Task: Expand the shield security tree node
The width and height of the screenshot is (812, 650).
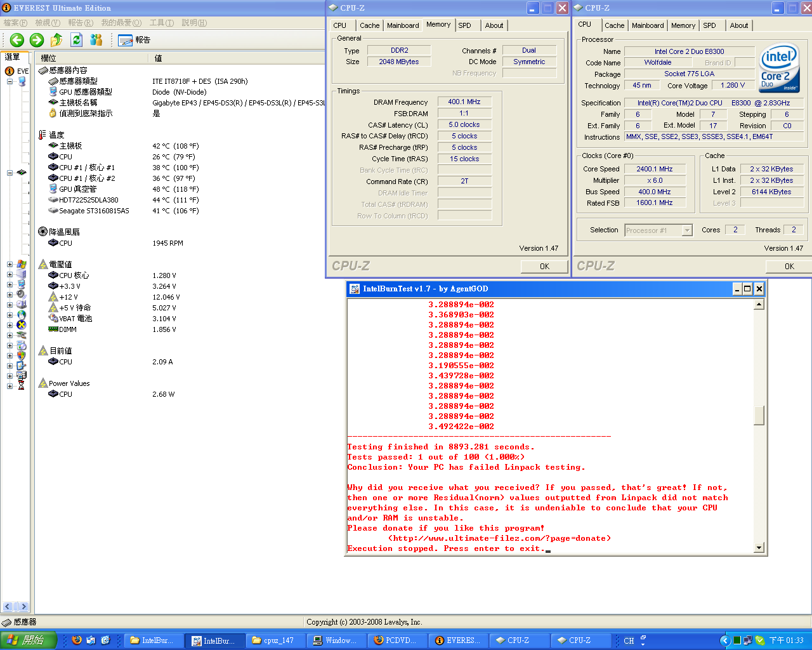Action: [x=10, y=355]
